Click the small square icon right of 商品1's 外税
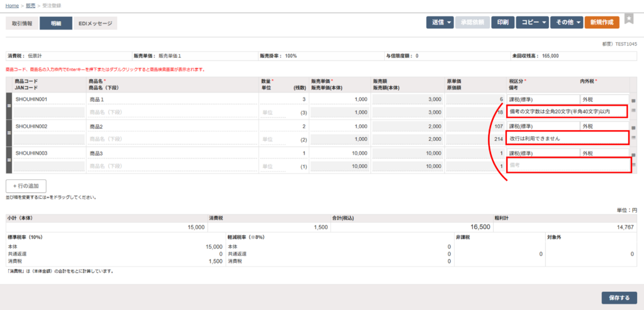 pyautogui.click(x=633, y=100)
